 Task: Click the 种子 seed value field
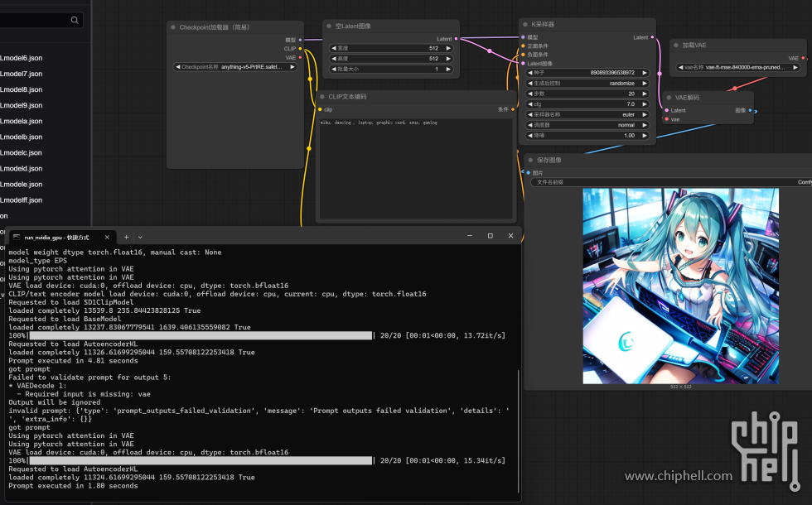pyautogui.click(x=587, y=73)
